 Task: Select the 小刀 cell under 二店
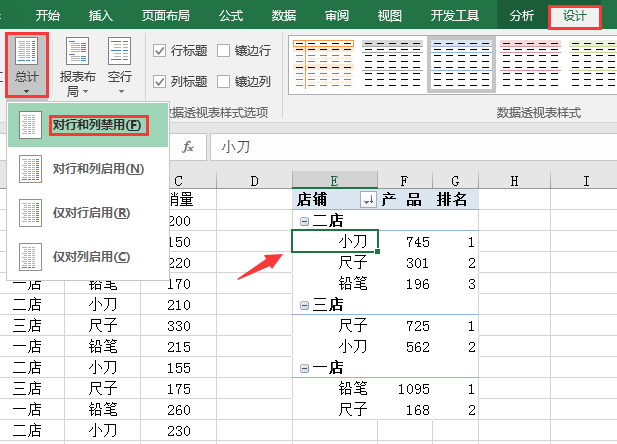[335, 241]
